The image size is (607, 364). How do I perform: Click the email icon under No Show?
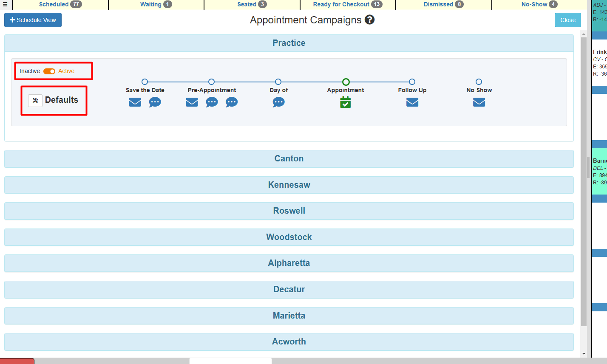tap(479, 102)
